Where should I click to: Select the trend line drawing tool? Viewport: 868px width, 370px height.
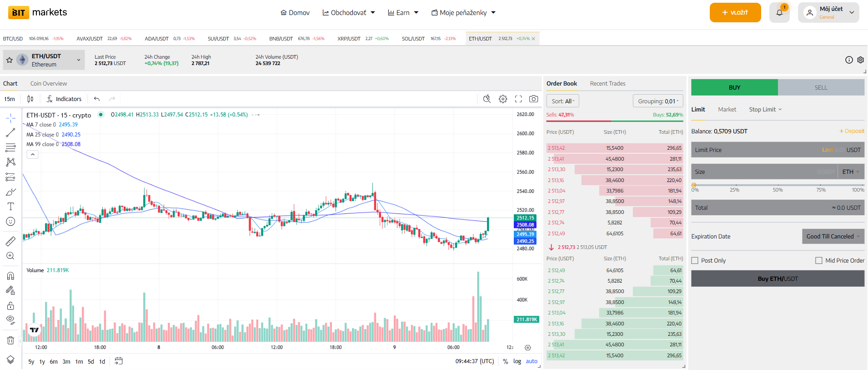tap(10, 133)
